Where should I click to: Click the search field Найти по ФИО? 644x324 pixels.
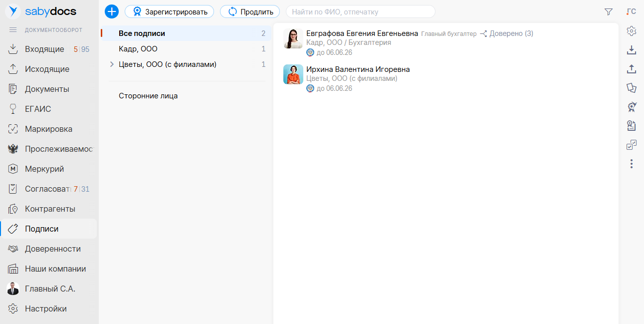360,11
